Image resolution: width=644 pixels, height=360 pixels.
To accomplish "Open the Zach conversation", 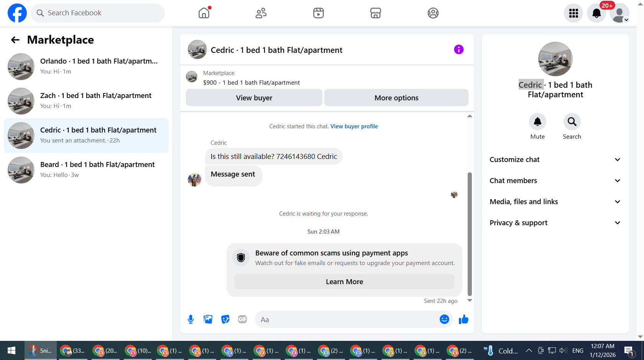I will tap(86, 101).
